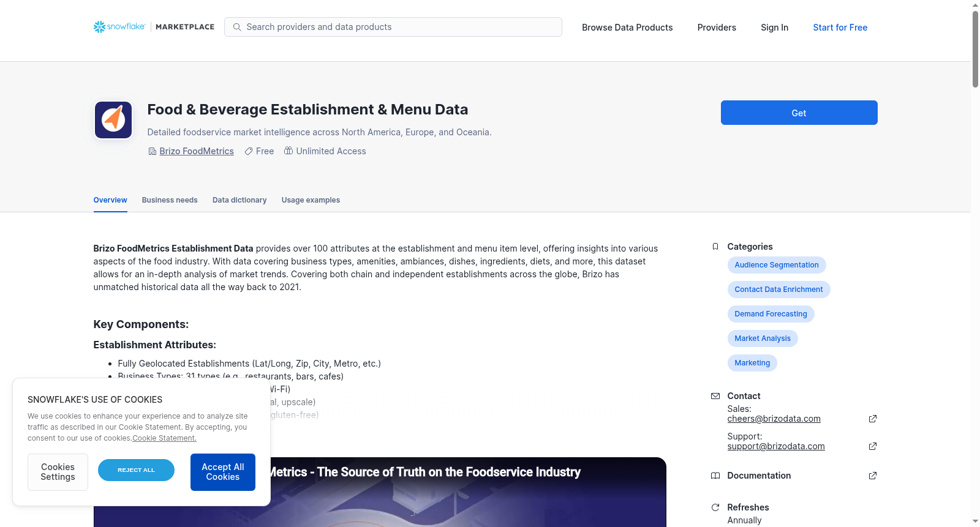Open the Documentation link
This screenshot has width=980, height=527.
pyautogui.click(x=759, y=476)
